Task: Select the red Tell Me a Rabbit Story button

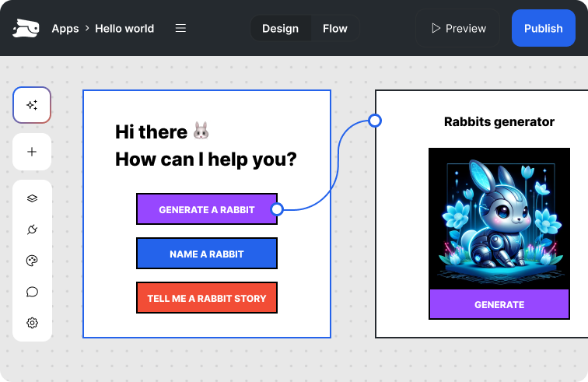Action: (207, 298)
